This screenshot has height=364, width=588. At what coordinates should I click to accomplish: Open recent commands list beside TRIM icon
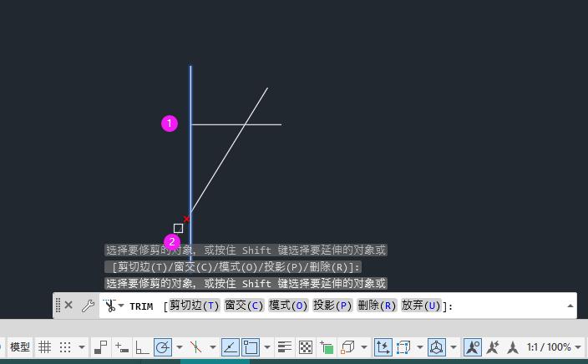121,306
